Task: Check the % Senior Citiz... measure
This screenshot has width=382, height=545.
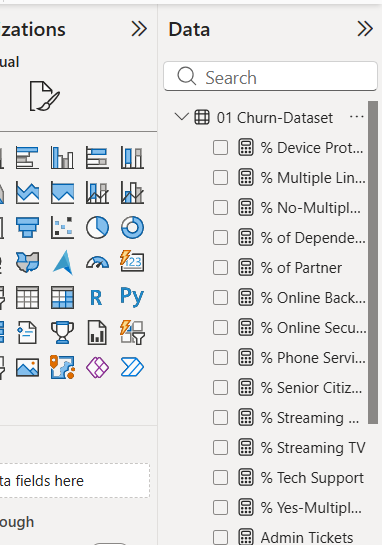Action: (220, 388)
